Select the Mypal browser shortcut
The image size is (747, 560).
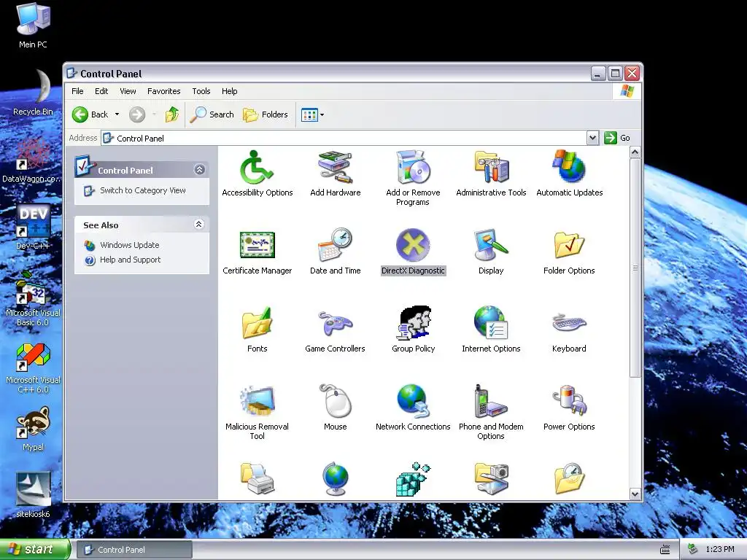[33, 429]
